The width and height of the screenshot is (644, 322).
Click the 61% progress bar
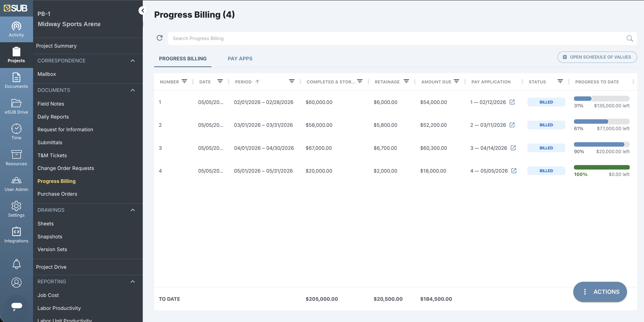point(601,121)
